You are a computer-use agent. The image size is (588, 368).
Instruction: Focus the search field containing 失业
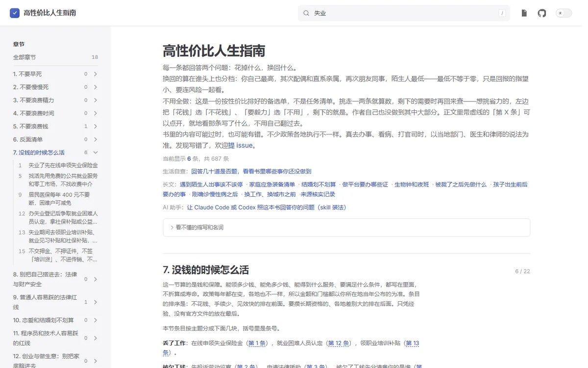404,13
